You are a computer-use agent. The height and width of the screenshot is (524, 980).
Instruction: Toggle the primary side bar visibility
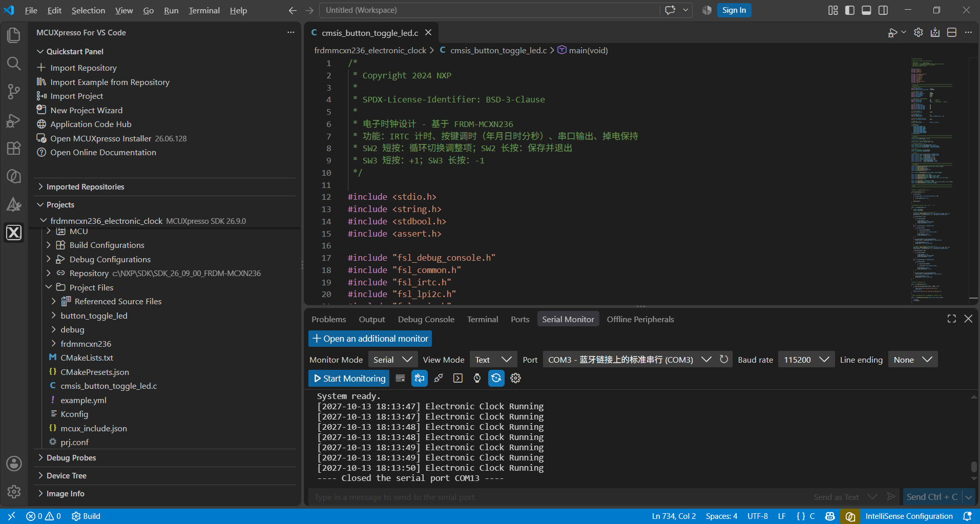[x=850, y=10]
